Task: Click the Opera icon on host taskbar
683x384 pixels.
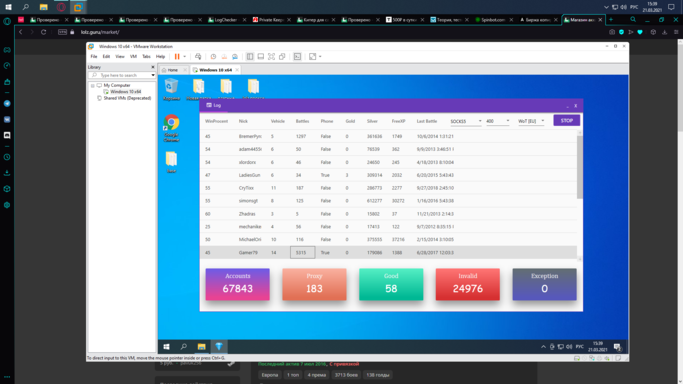Action: [x=61, y=7]
